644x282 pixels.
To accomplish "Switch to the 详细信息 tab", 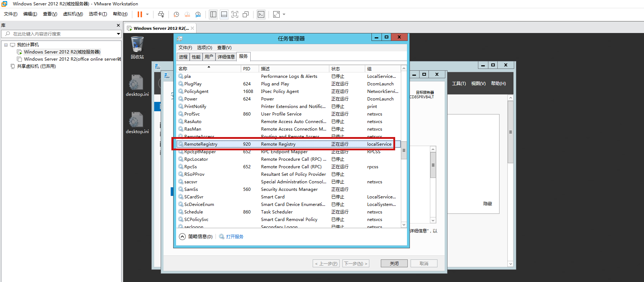I will [226, 57].
